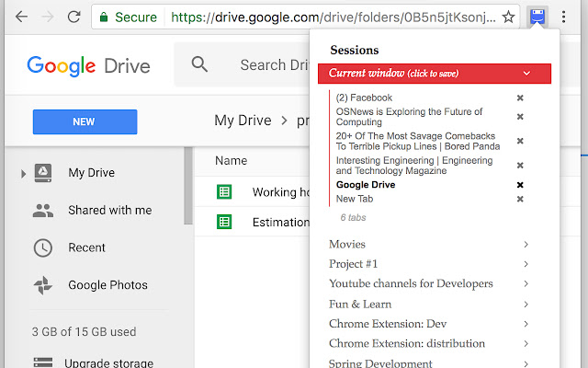Collapse the Current window session header
The height and width of the screenshot is (368, 588).
pos(526,74)
